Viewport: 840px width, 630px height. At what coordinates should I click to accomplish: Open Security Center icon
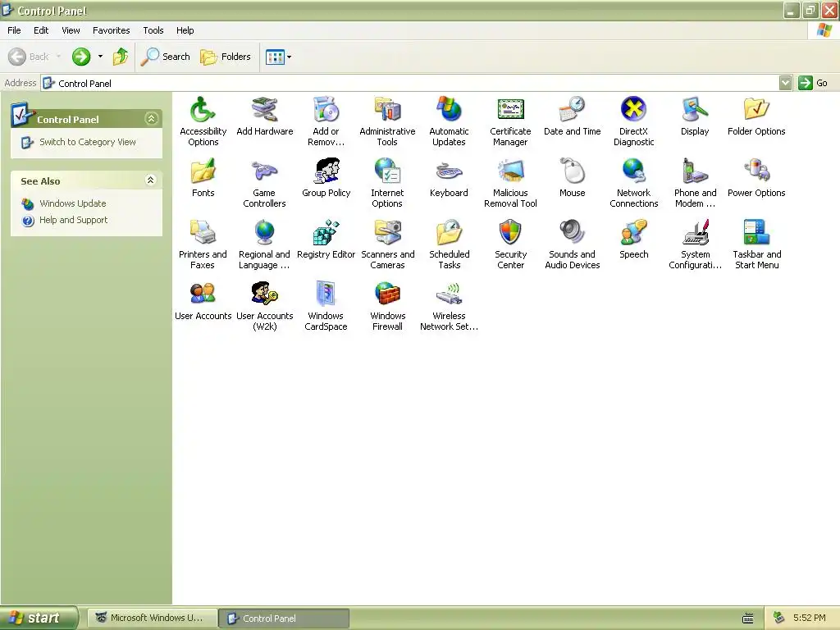tap(510, 244)
